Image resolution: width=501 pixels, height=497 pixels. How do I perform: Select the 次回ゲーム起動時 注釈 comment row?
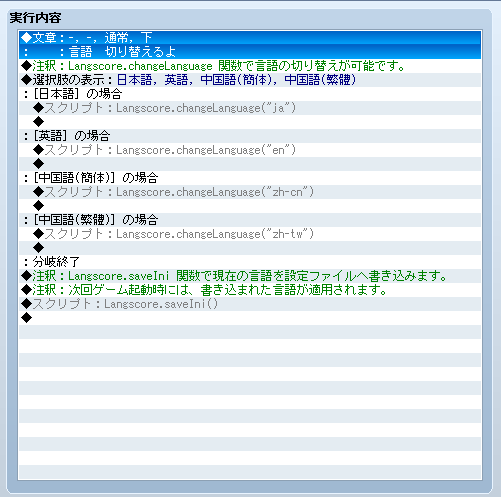pyautogui.click(x=250, y=290)
